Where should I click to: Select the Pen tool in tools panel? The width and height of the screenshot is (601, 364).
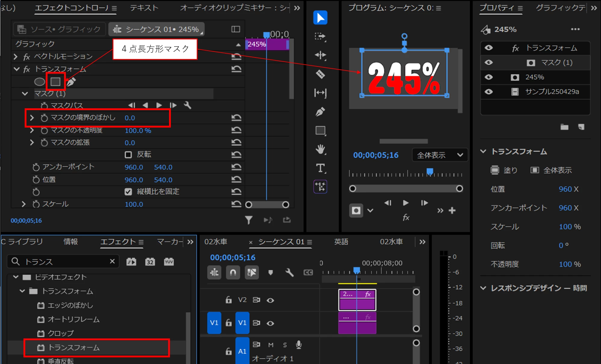[320, 112]
